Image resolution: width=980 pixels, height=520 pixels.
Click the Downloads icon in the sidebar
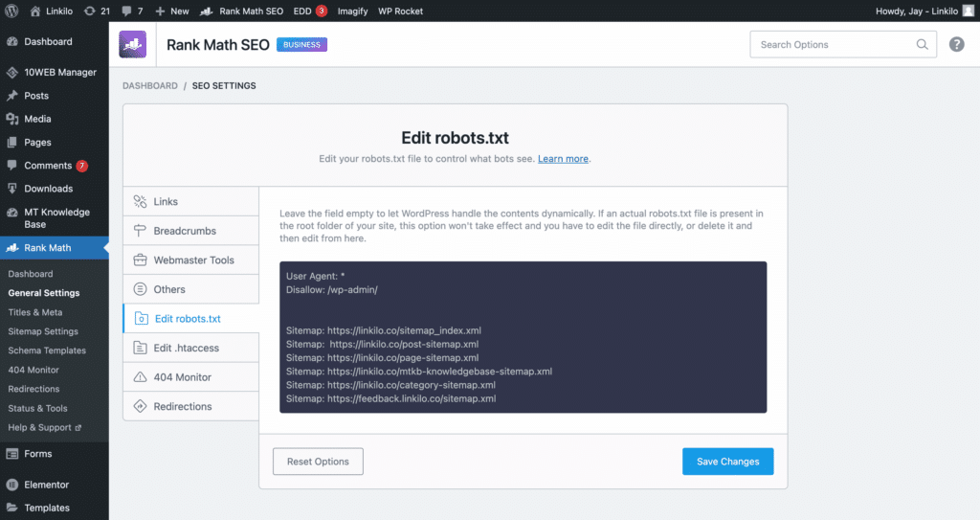[x=11, y=189]
